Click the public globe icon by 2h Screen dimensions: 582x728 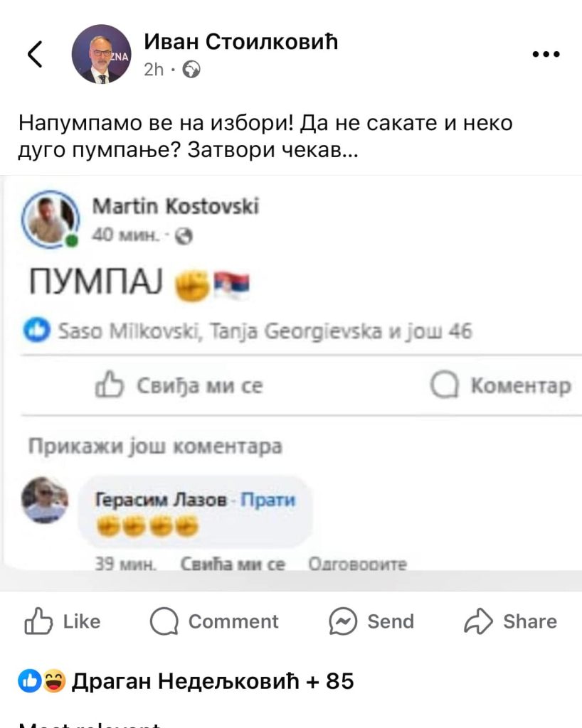pos(191,69)
